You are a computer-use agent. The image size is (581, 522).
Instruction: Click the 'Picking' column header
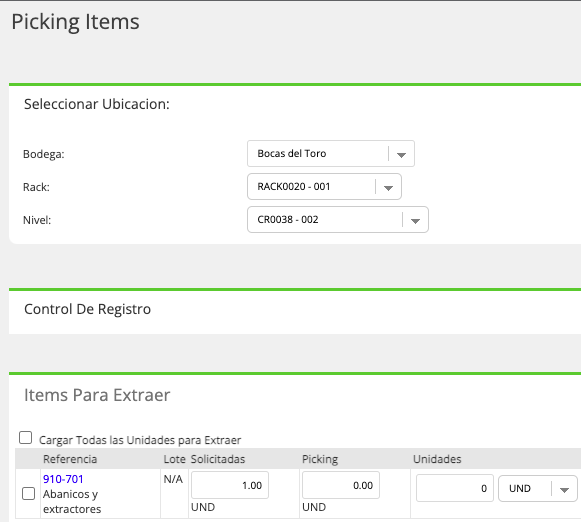pyautogui.click(x=320, y=459)
